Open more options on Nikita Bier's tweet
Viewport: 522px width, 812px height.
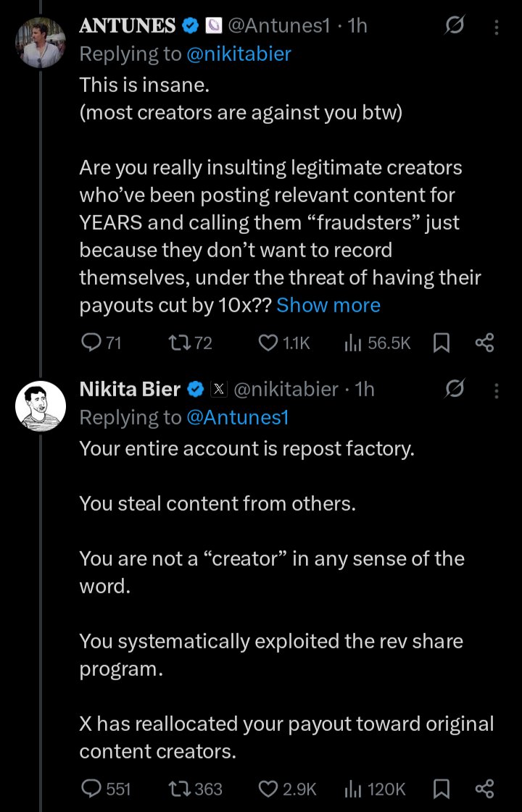tap(497, 390)
